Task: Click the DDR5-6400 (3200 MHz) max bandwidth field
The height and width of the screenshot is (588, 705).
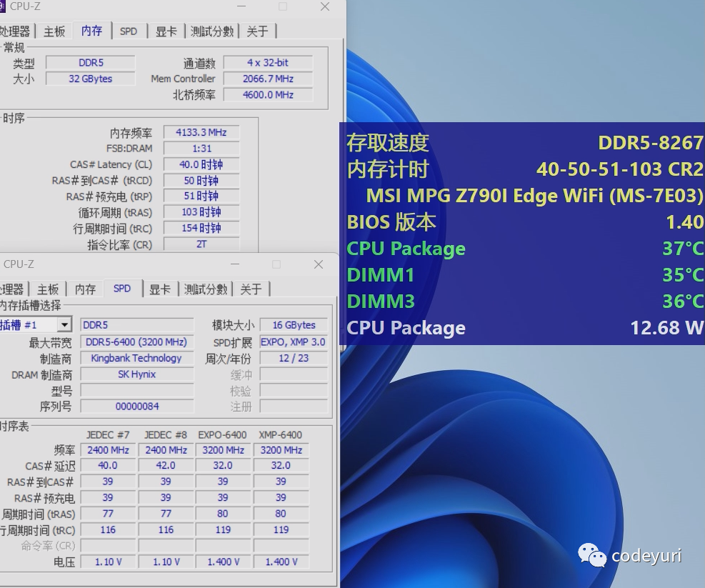Action: (x=136, y=342)
